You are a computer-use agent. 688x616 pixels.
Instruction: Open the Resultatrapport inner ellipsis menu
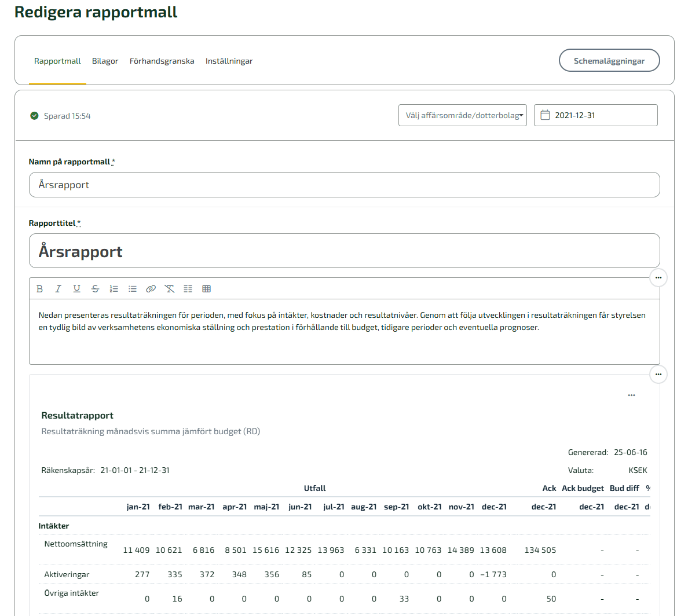coord(631,395)
